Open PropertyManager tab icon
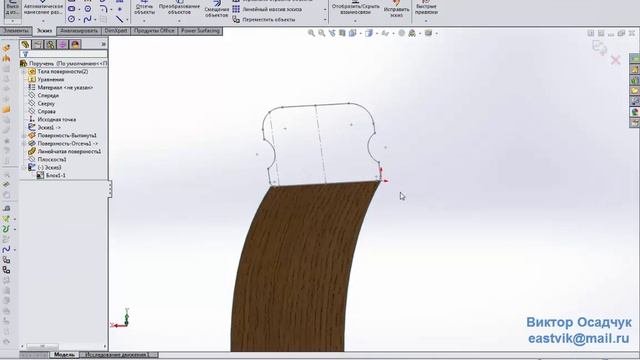This screenshot has height=360, width=640. click(38, 44)
